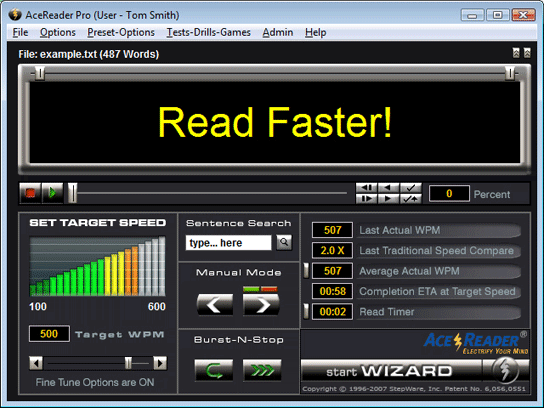Click the Last Actual WPM value
The height and width of the screenshot is (408, 544).
(332, 230)
